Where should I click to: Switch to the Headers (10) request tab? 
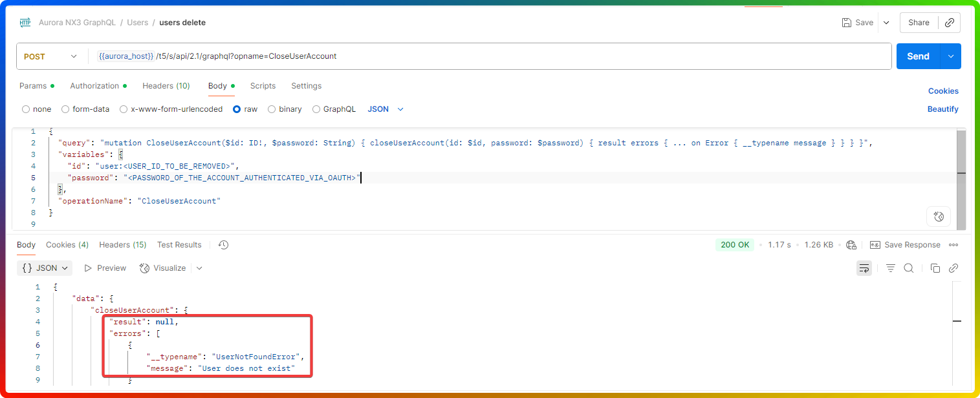166,86
